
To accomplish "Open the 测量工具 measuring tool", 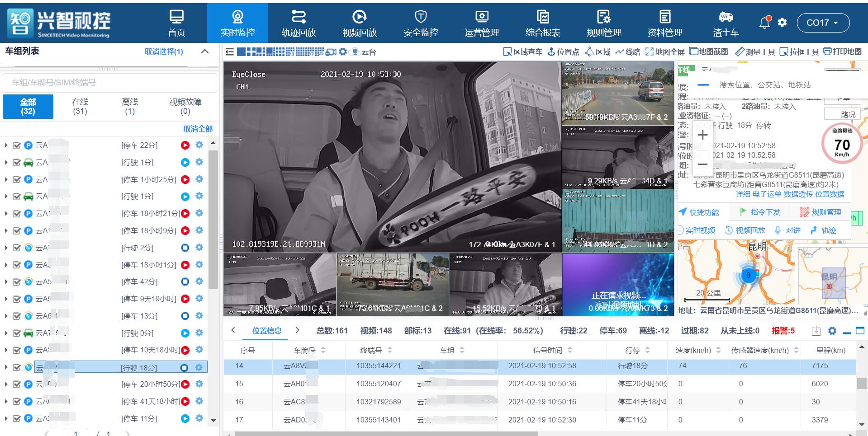I will click(755, 52).
